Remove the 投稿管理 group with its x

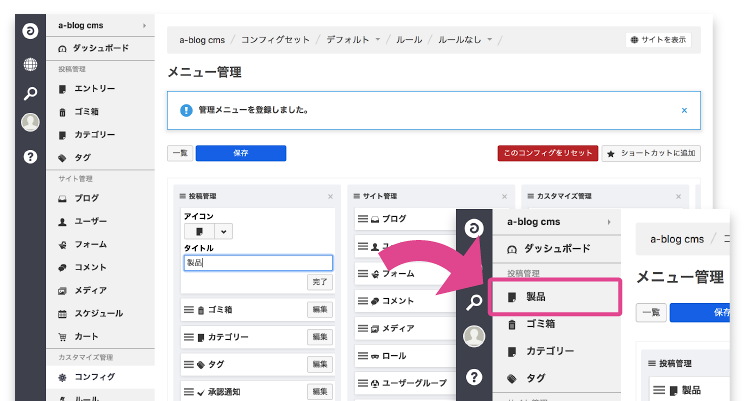click(330, 196)
